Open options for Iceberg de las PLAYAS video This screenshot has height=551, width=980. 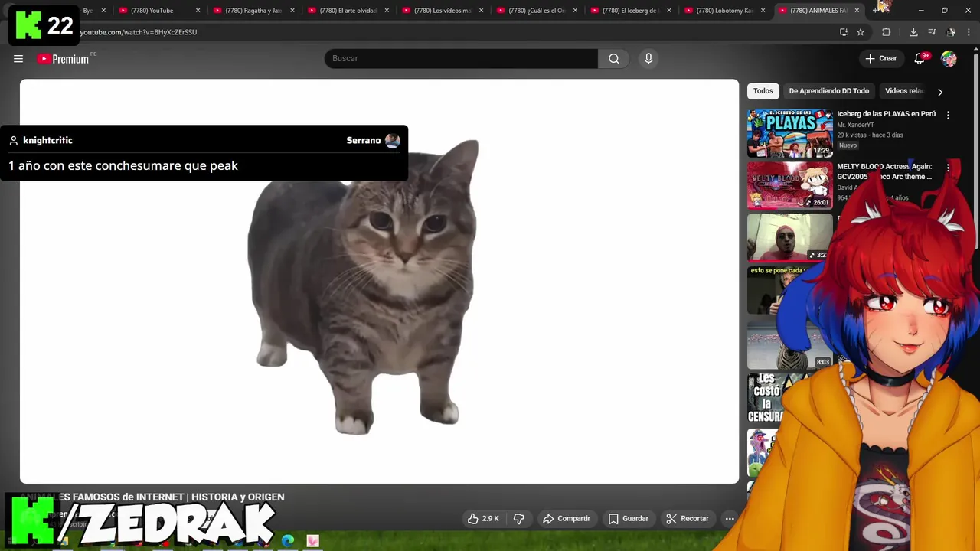tap(948, 116)
